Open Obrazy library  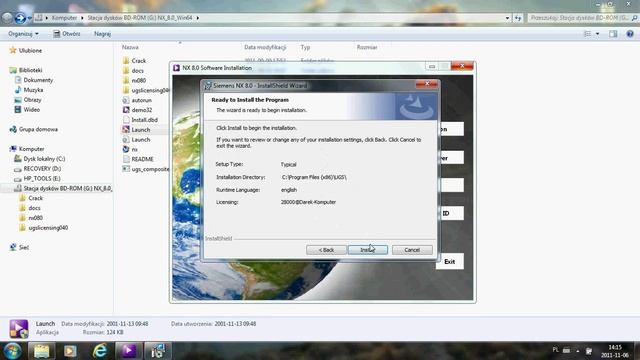pos(32,100)
